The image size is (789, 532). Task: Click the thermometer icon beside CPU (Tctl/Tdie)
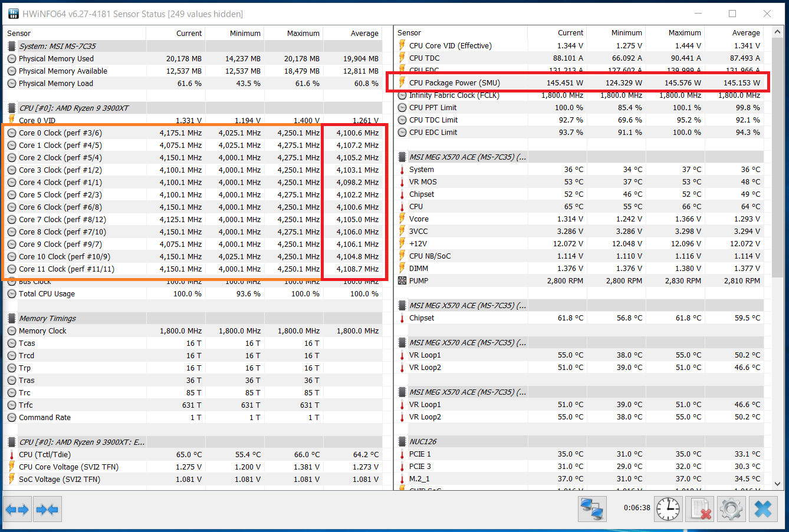(x=12, y=454)
